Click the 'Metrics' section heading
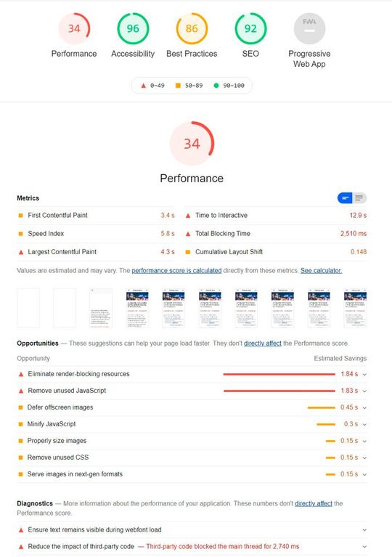The height and width of the screenshot is (557, 392). [x=28, y=198]
